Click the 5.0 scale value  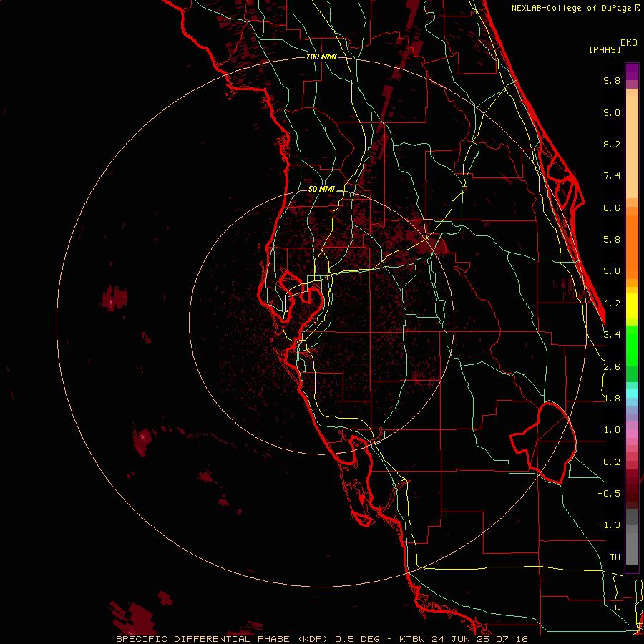coord(612,271)
